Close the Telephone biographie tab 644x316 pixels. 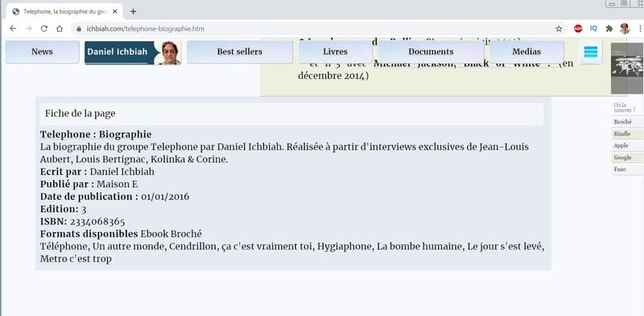115,11
